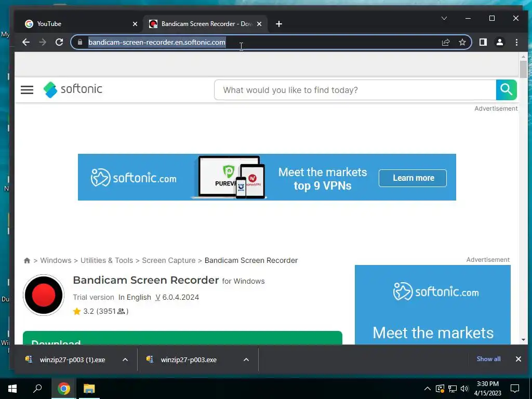Click the Bandicam red record app icon

click(x=44, y=295)
